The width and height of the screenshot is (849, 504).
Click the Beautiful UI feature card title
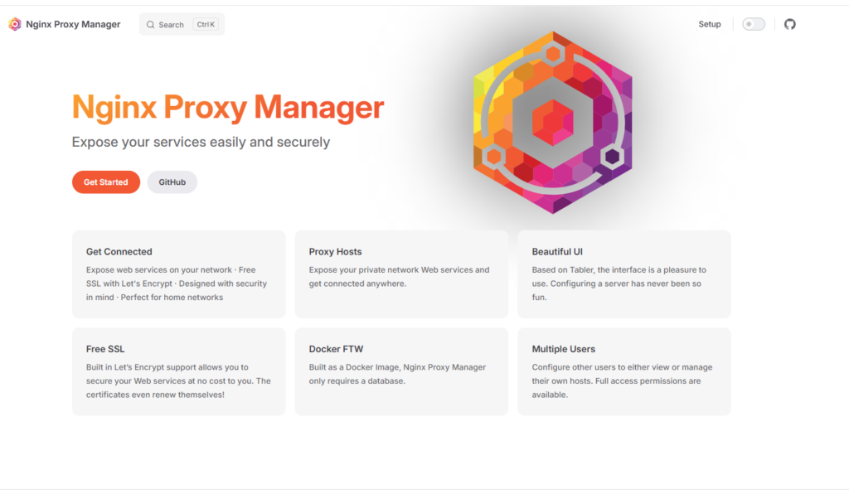coord(557,252)
